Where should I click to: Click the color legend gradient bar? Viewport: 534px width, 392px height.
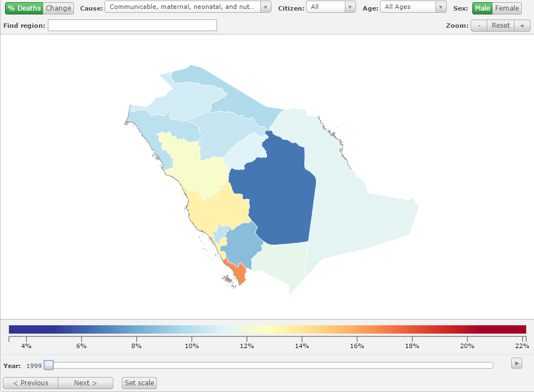point(268,329)
